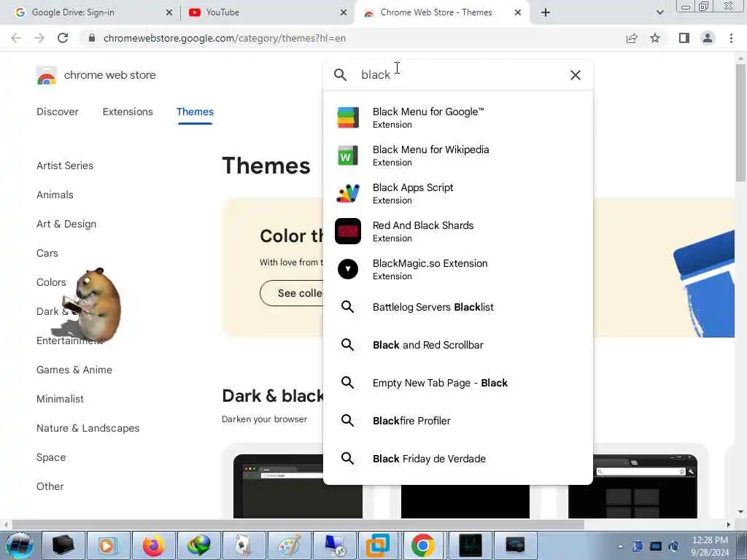Open the Chrome three-dot menu
Viewport: 747px width, 560px height.
[731, 38]
